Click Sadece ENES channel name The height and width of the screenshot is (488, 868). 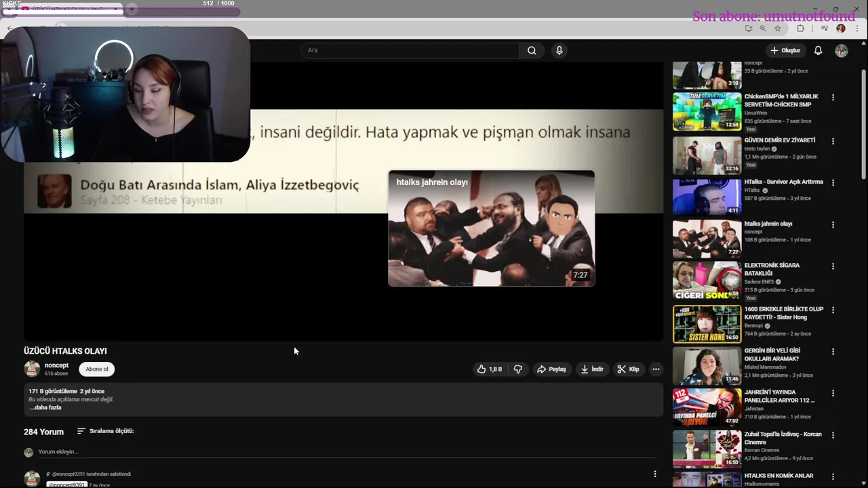[x=759, y=282]
